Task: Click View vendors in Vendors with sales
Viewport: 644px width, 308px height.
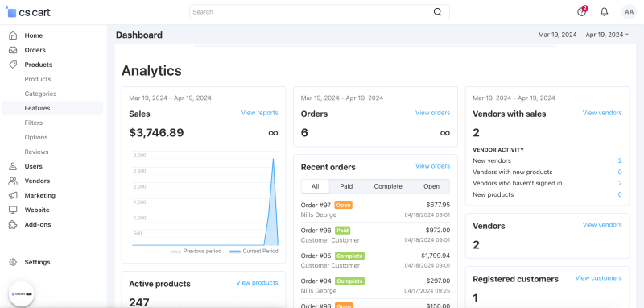Action: pos(602,113)
